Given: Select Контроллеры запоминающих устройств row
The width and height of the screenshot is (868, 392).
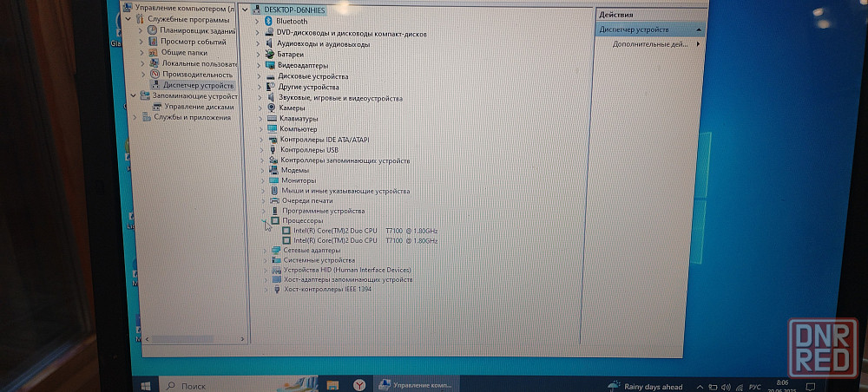Looking at the screenshot, I should point(345,160).
